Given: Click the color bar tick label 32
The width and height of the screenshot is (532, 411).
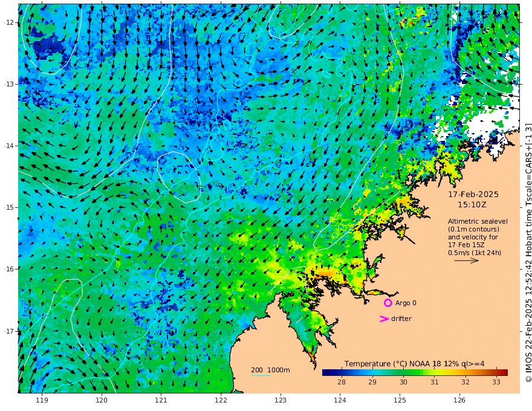Looking at the screenshot, I should [465, 382].
